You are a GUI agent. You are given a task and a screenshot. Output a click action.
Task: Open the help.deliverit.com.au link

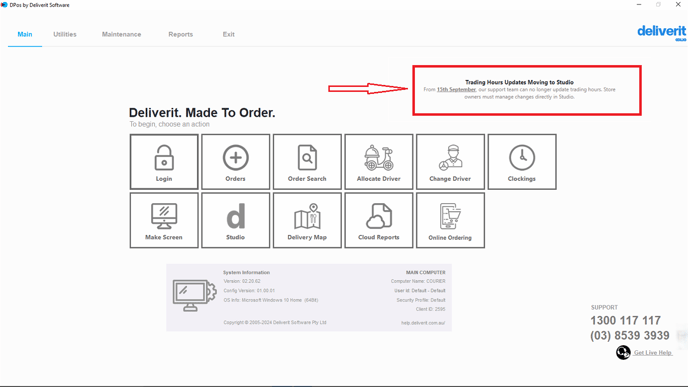click(x=423, y=323)
